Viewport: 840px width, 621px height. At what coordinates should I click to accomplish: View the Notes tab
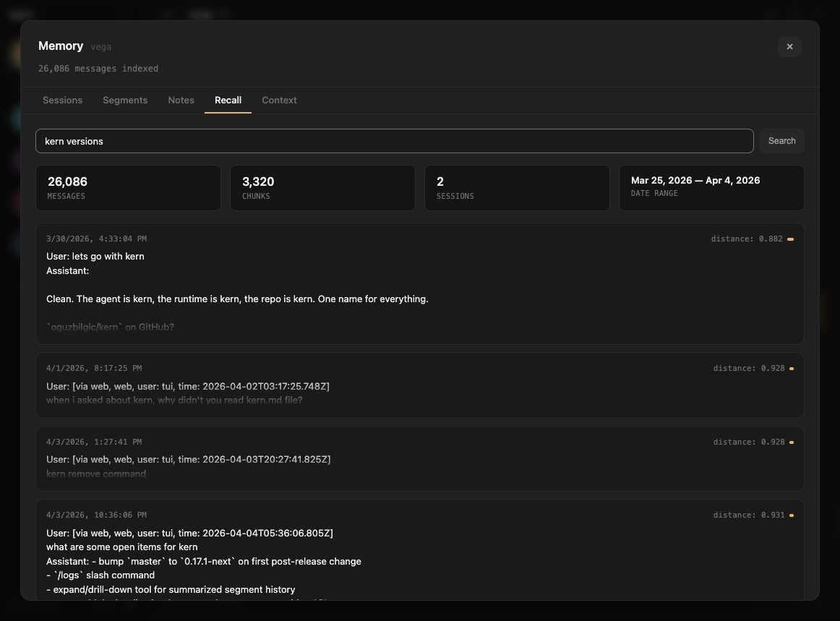coord(181,100)
